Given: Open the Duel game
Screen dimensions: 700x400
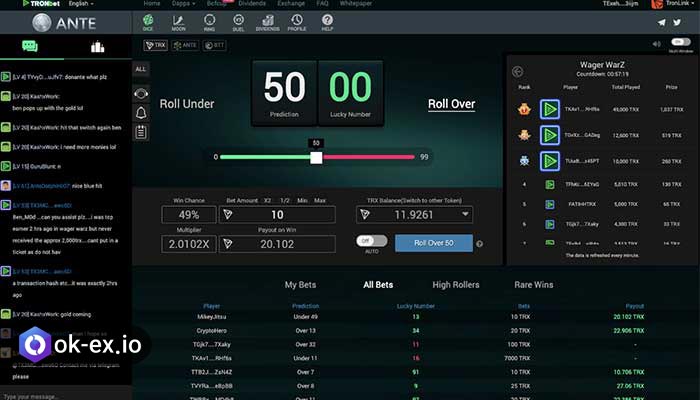Looking at the screenshot, I should pyautogui.click(x=238, y=22).
